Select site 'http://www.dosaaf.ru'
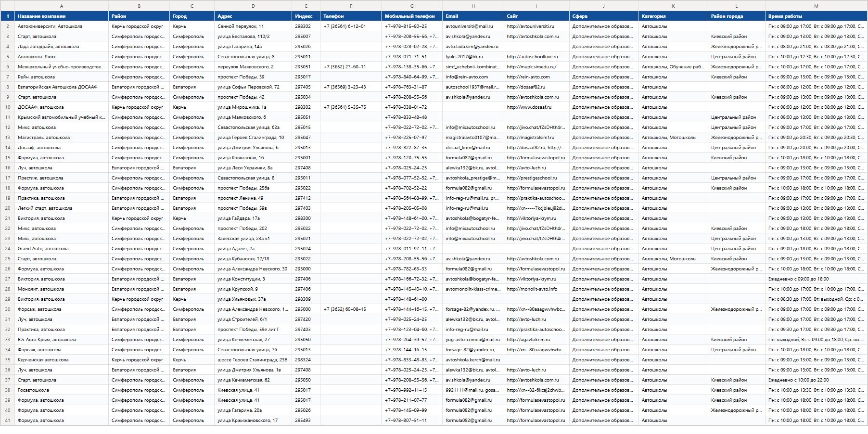Viewport: 868px width, 434px height. [x=536, y=107]
